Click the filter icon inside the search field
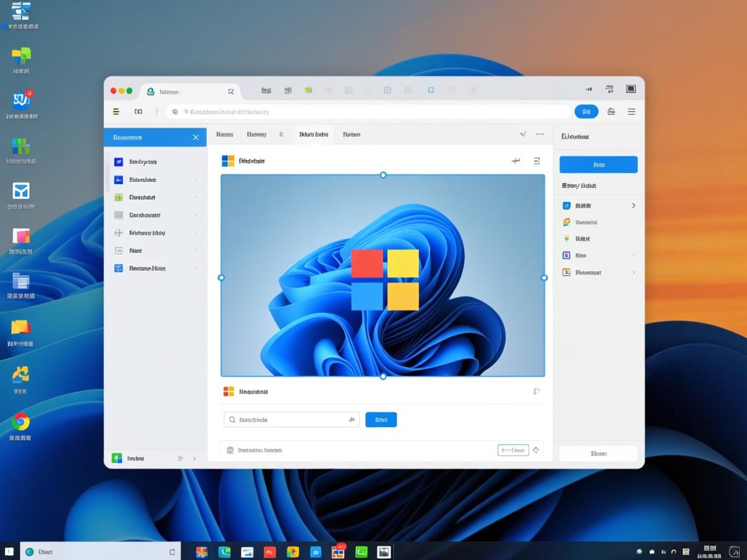 pyautogui.click(x=351, y=419)
